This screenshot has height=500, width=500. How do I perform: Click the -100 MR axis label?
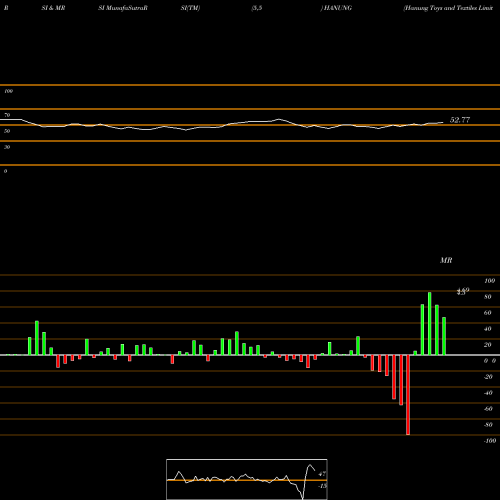[x=490, y=441]
